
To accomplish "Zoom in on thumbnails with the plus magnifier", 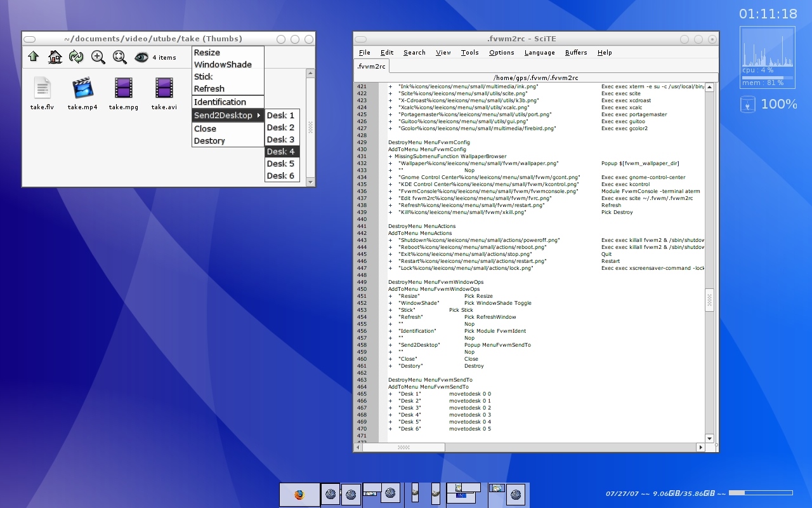I will tap(98, 57).
